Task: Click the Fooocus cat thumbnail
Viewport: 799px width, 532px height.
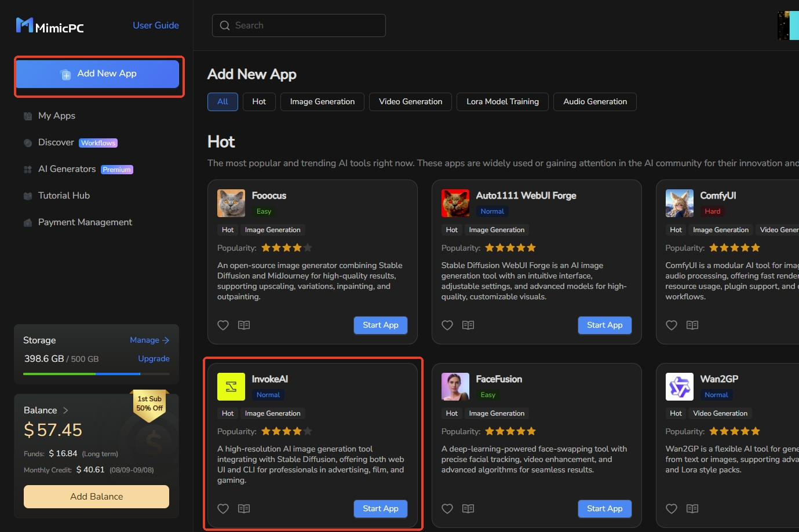Action: [x=231, y=203]
